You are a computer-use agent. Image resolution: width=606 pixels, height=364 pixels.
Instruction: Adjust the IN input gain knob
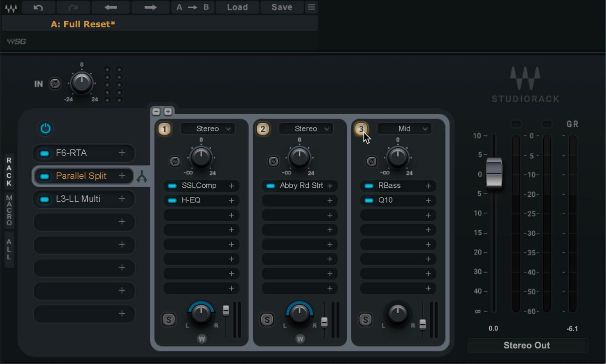click(81, 83)
